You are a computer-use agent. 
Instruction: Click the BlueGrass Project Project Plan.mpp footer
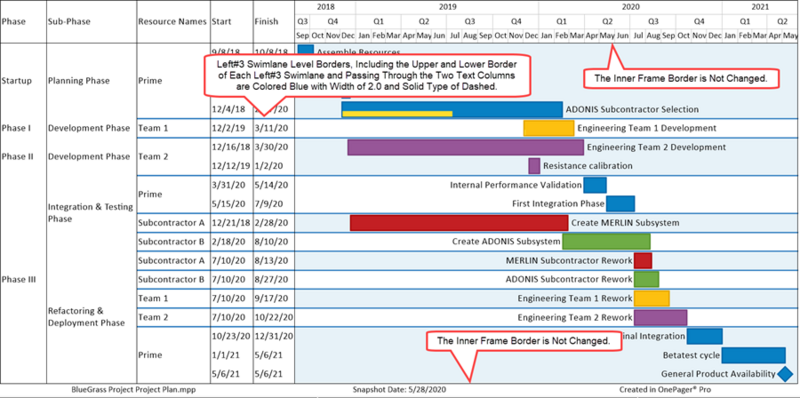coord(134,390)
